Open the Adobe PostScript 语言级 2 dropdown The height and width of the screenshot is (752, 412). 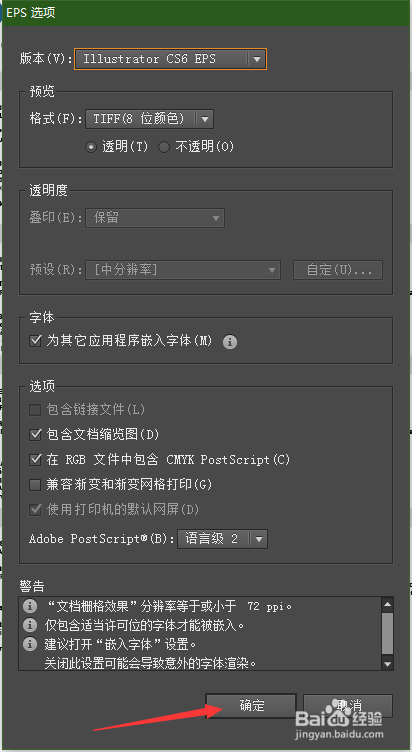[x=223, y=539]
